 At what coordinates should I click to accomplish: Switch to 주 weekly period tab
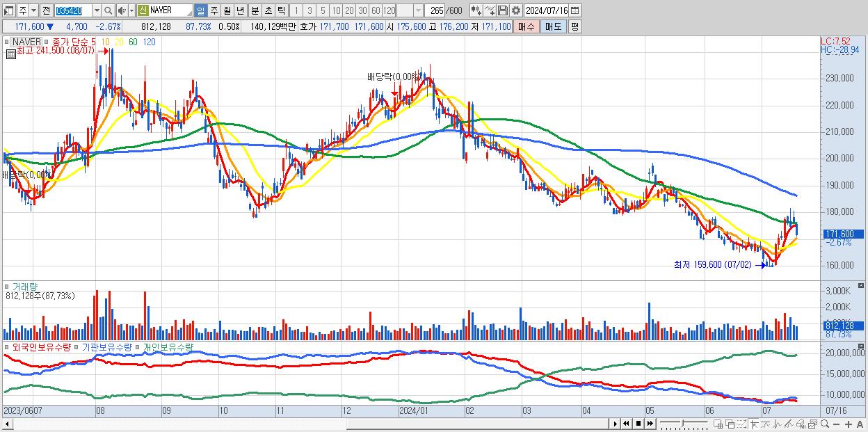click(214, 11)
